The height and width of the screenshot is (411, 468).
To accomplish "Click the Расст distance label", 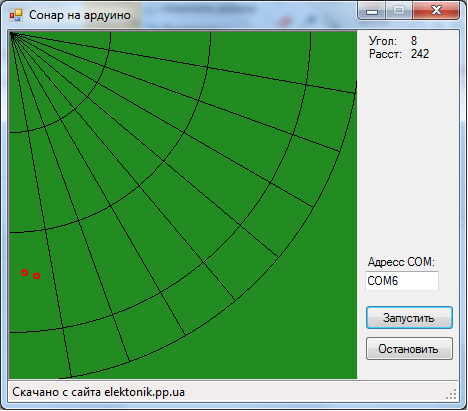I will tap(385, 54).
